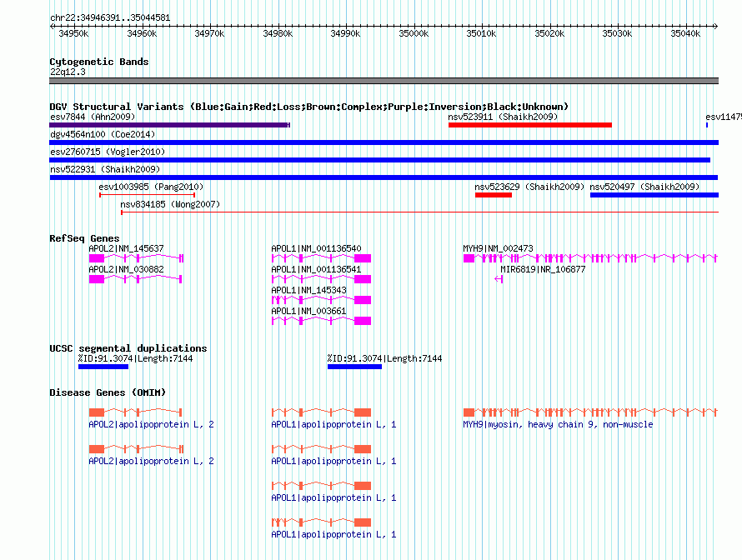
Task: Select the purple esv7844 inversion bar
Action: pos(169,125)
